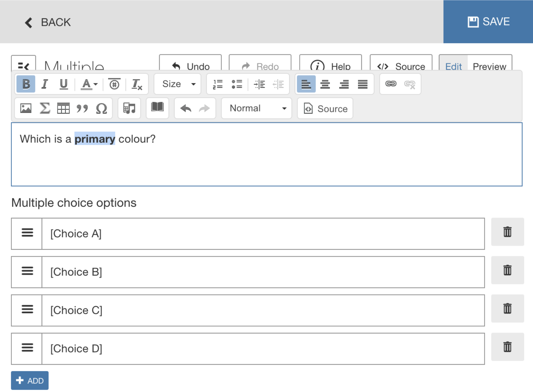Insert an audio element via the music icon
Screen dimensions: 533x392
(129, 108)
